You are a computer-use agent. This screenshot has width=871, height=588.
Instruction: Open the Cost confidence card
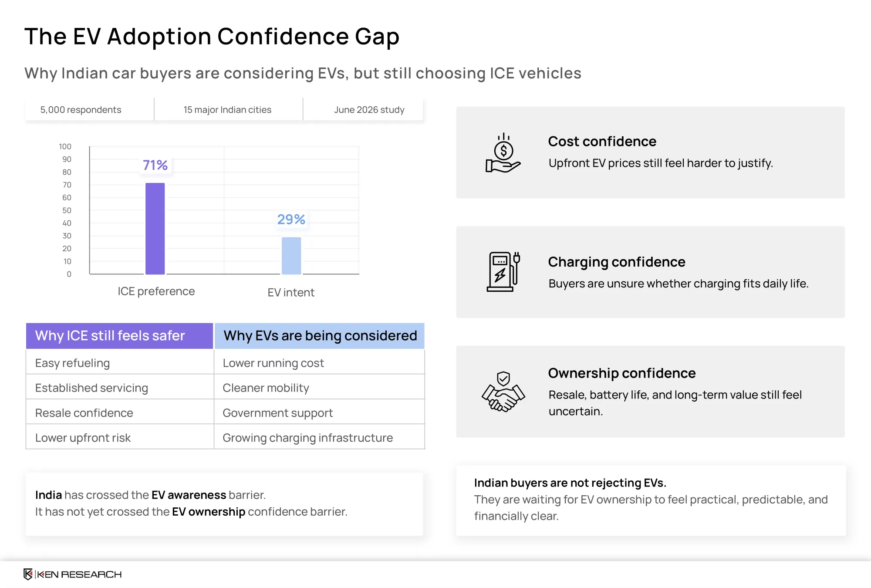(651, 152)
